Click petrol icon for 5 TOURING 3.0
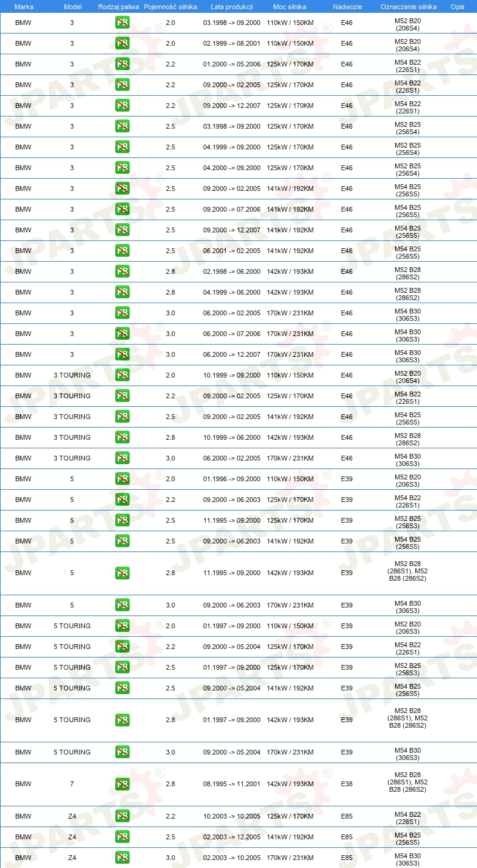Image resolution: width=477 pixels, height=868 pixels. [122, 752]
